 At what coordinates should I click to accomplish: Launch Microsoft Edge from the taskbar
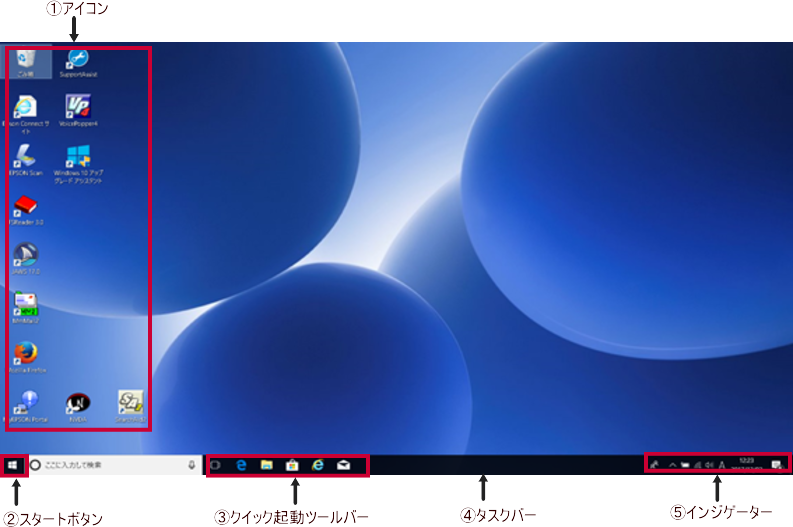tap(241, 465)
